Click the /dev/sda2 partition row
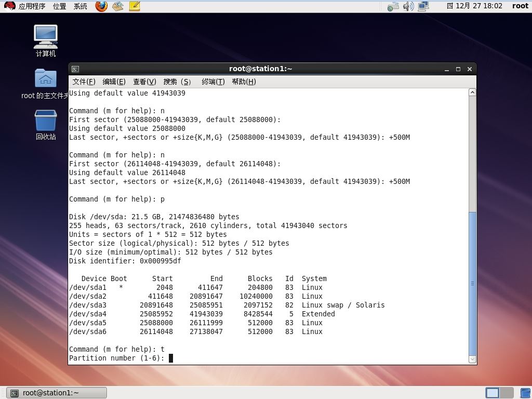The image size is (532, 399). click(x=196, y=296)
